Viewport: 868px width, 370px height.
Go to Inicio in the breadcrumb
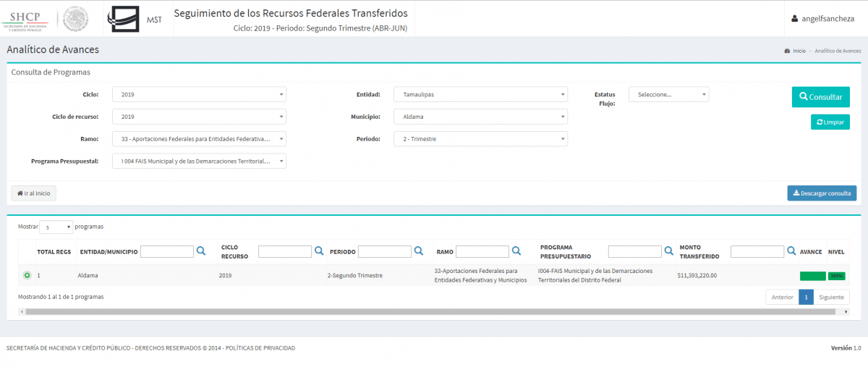[799, 51]
